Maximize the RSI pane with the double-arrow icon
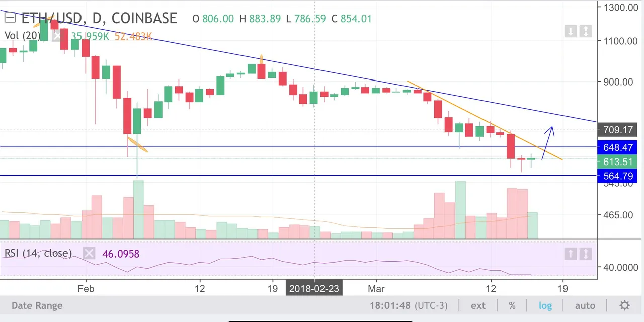The height and width of the screenshot is (322, 644). click(x=585, y=254)
